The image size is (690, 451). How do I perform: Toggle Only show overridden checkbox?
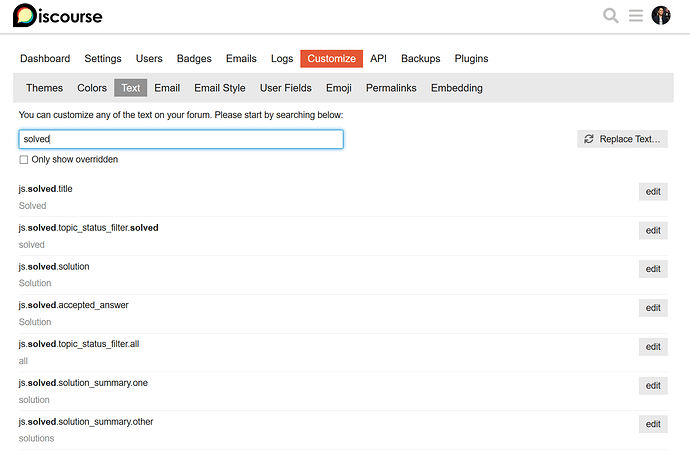tap(24, 160)
